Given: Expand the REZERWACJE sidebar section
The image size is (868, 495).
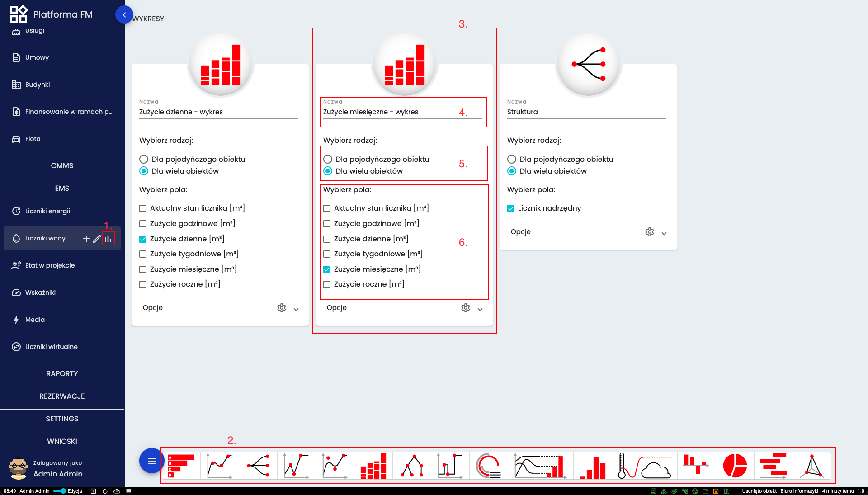Looking at the screenshot, I should coord(62,396).
